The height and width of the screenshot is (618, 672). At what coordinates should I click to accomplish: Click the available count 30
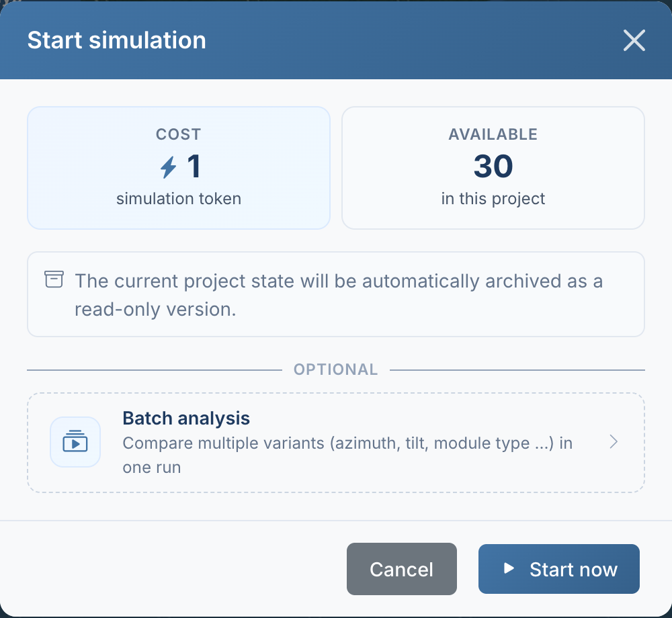[493, 166]
